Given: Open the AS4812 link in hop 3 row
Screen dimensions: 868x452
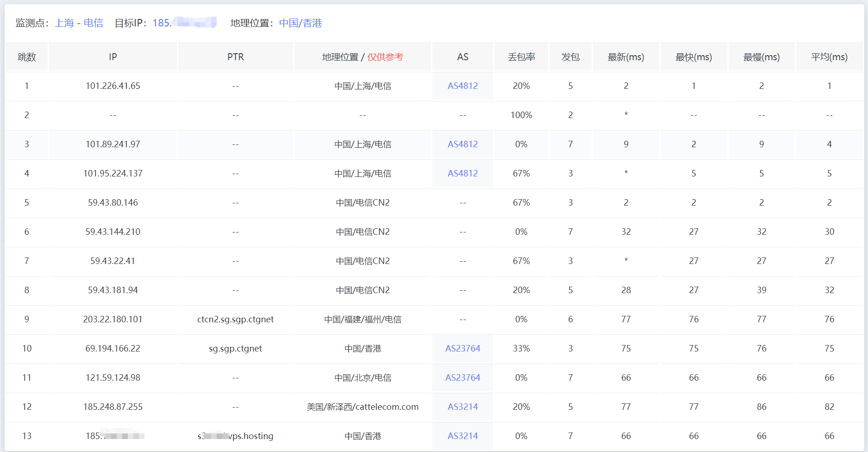Looking at the screenshot, I should point(462,144).
